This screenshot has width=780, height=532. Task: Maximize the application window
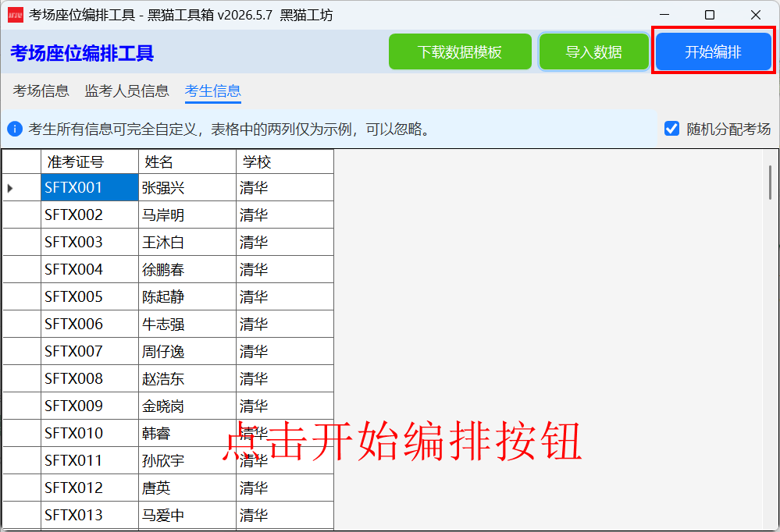(710, 15)
